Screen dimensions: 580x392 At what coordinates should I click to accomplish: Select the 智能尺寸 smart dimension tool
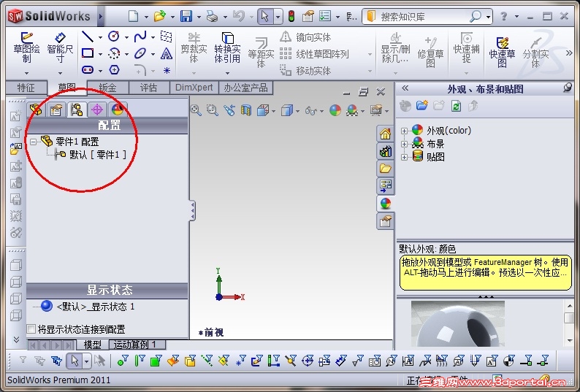(x=60, y=49)
